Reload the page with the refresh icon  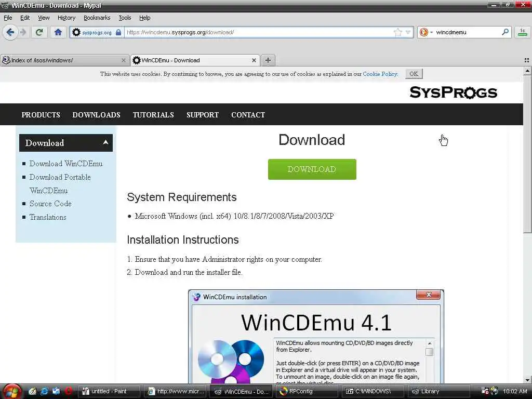coord(39,33)
